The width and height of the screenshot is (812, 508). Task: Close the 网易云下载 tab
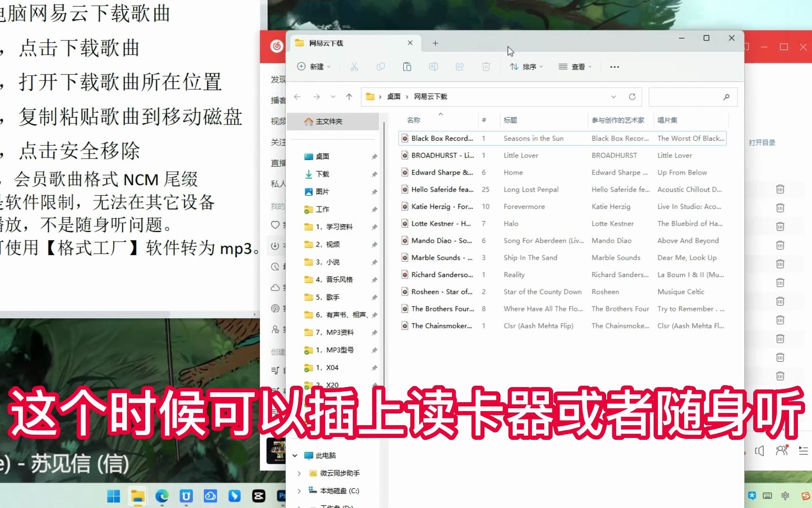410,43
